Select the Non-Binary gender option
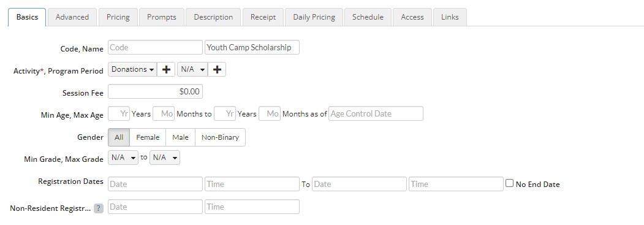The image size is (644, 225). (220, 137)
